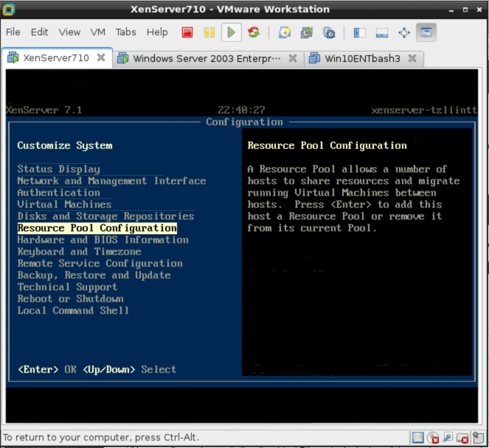This screenshot has height=448, width=489.
Task: Click the XenServer 7.1 version text
Action: 44,110
